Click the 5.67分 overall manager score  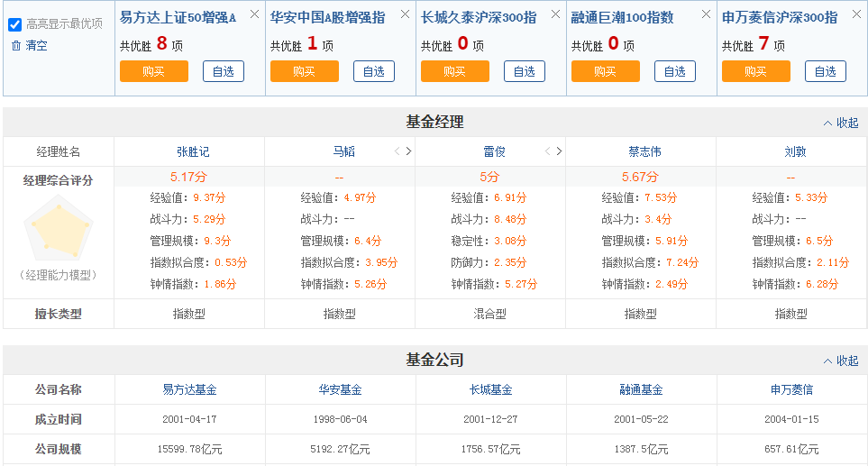(x=640, y=177)
